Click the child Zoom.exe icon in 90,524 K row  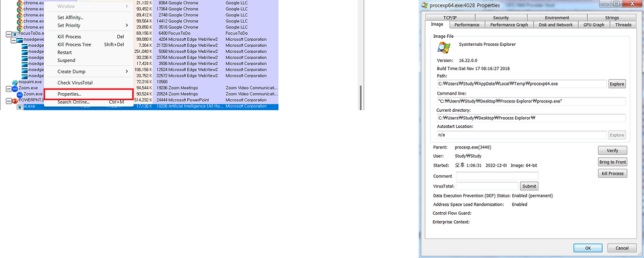(20, 95)
